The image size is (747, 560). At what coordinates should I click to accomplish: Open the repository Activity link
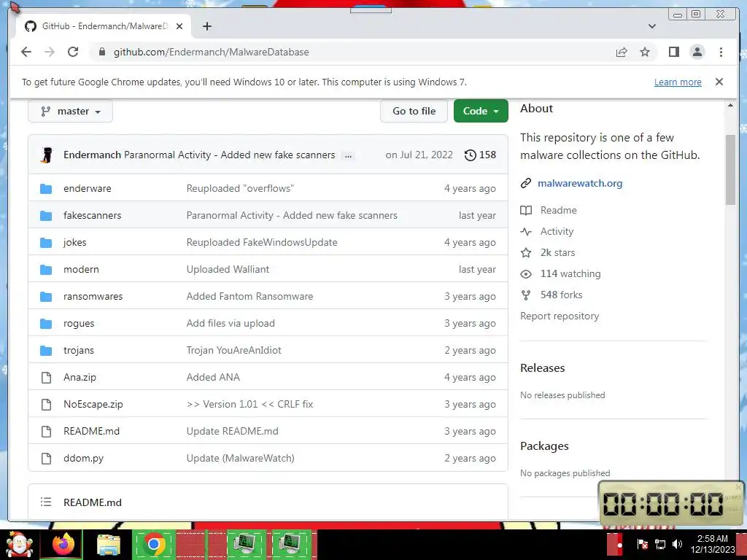pos(557,231)
